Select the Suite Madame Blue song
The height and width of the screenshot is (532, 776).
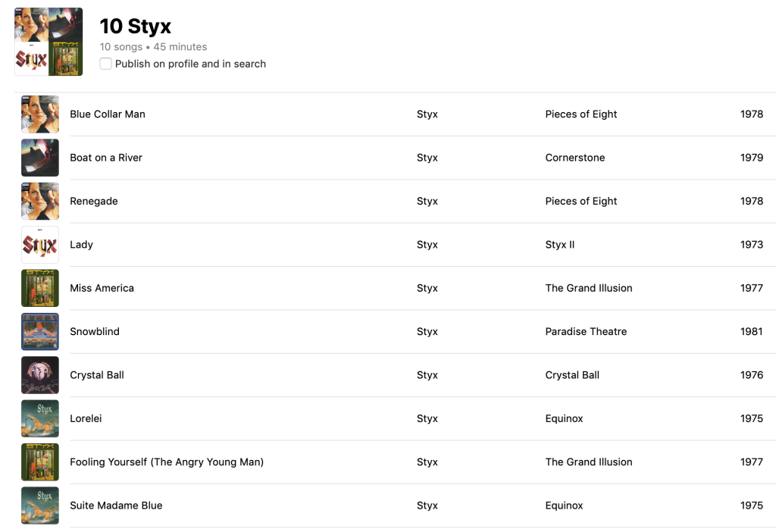coord(116,505)
